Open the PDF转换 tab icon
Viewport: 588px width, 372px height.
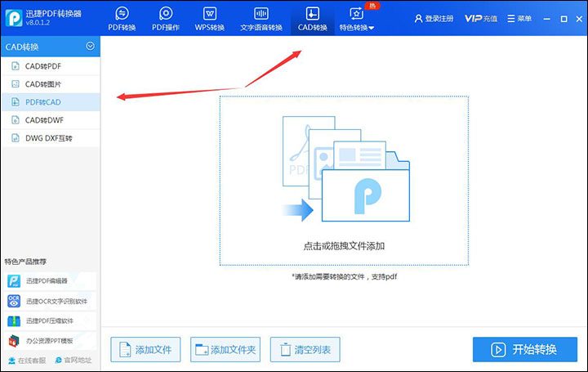122,14
